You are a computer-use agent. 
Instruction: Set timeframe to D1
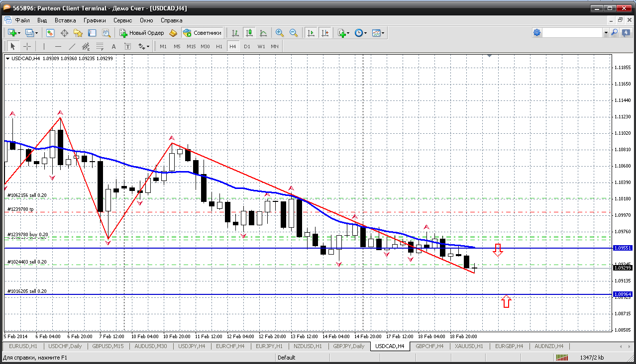coord(247,46)
